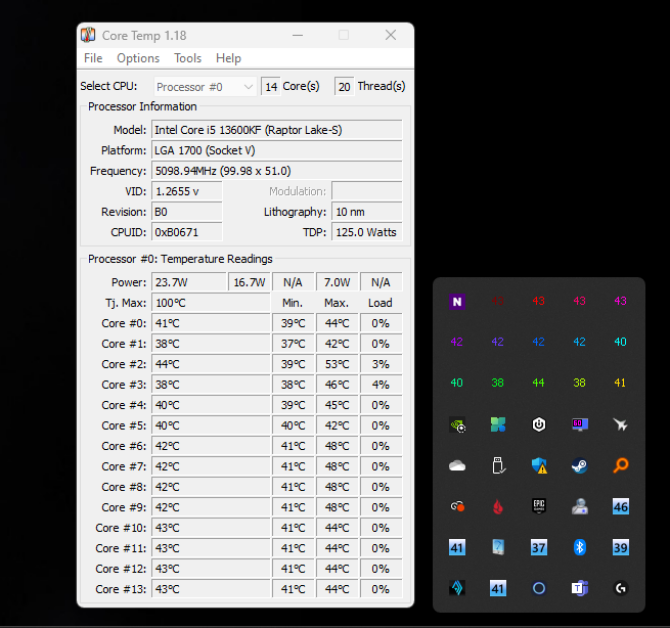670x628 pixels.
Task: Click the Tj. Max value 100°C
Action: 211,303
